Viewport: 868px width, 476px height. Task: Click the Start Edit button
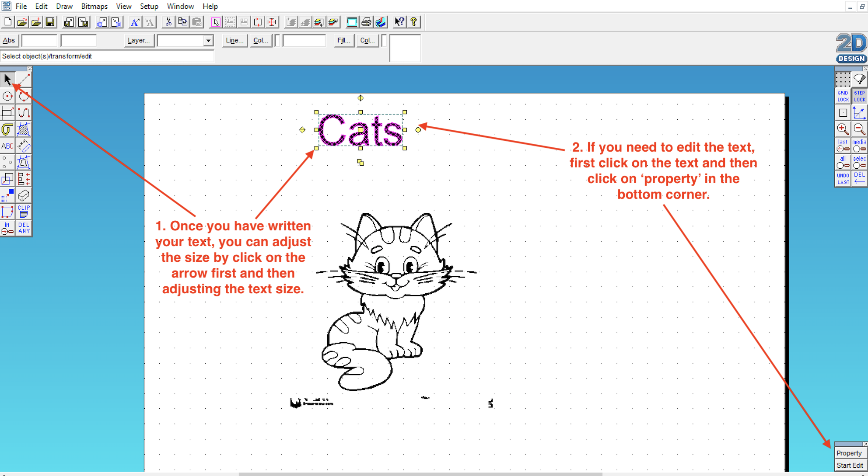click(x=850, y=466)
